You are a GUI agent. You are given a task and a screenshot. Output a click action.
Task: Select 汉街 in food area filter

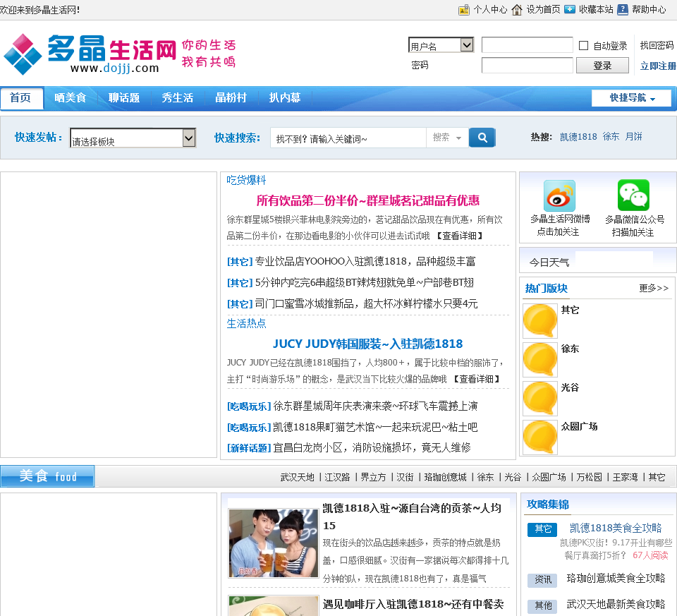(x=405, y=477)
